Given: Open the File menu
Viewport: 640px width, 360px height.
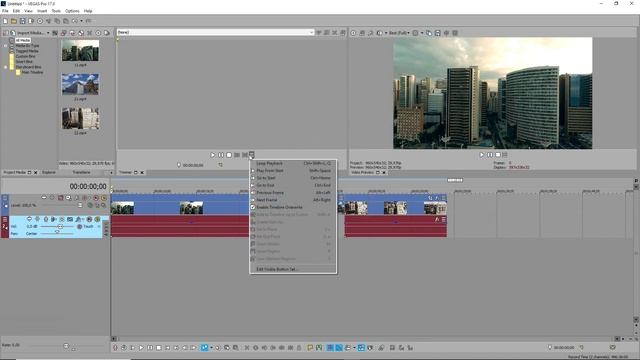Looking at the screenshot, I should pyautogui.click(x=5, y=11).
